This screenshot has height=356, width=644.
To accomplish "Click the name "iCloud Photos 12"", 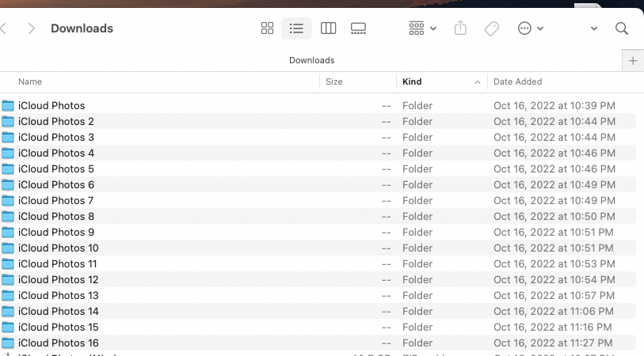I will 59,280.
